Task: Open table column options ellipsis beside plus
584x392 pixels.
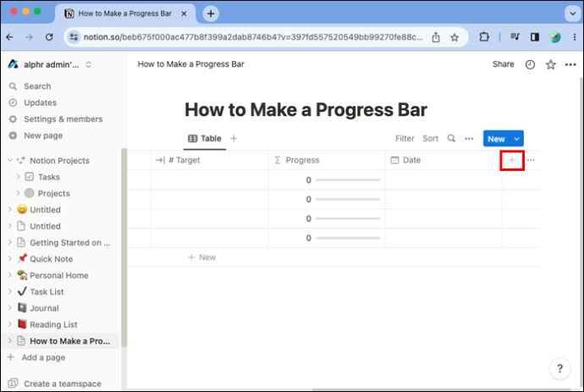Action: [x=531, y=160]
